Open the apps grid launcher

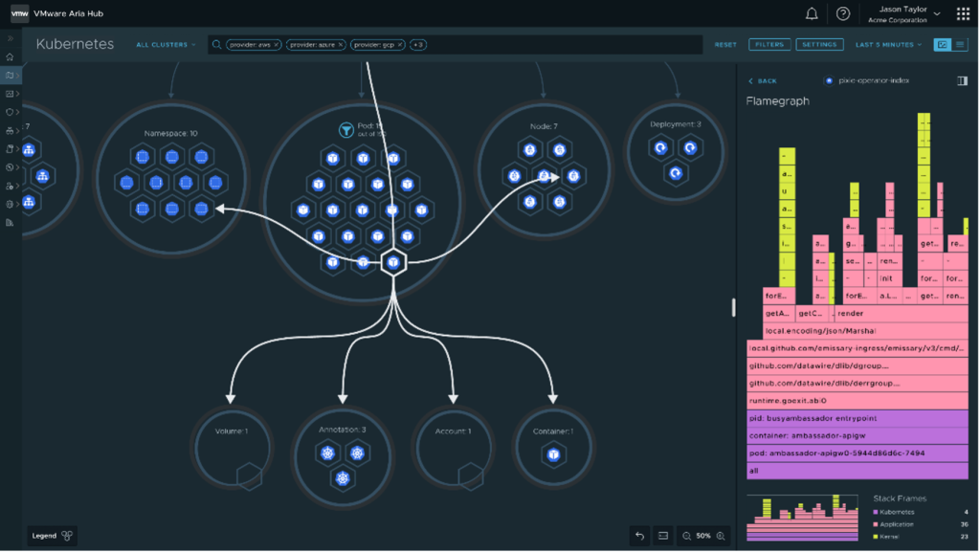click(x=963, y=13)
